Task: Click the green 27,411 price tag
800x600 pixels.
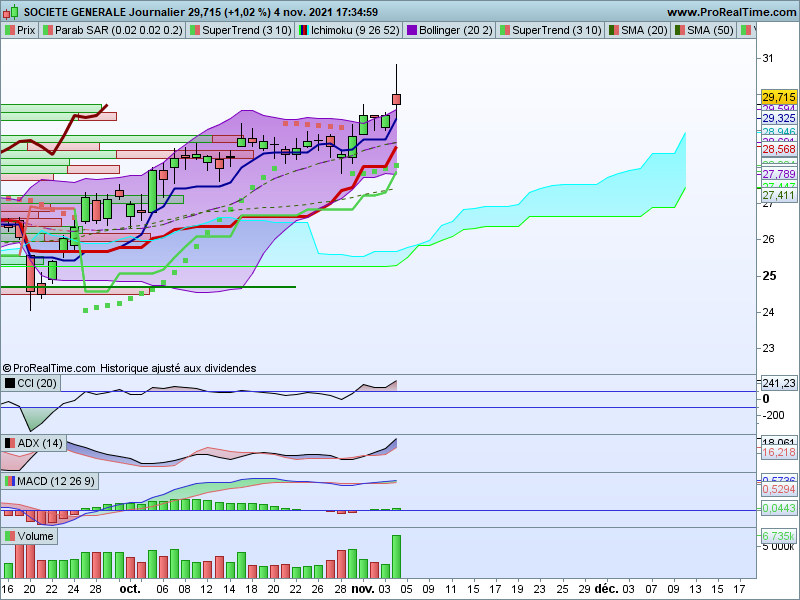Action: tap(779, 195)
